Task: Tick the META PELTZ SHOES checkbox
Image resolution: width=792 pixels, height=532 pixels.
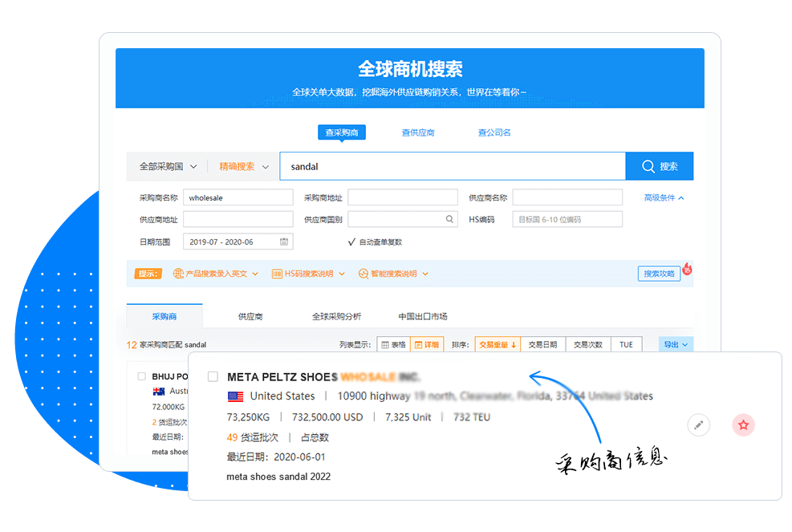Action: pyautogui.click(x=213, y=376)
